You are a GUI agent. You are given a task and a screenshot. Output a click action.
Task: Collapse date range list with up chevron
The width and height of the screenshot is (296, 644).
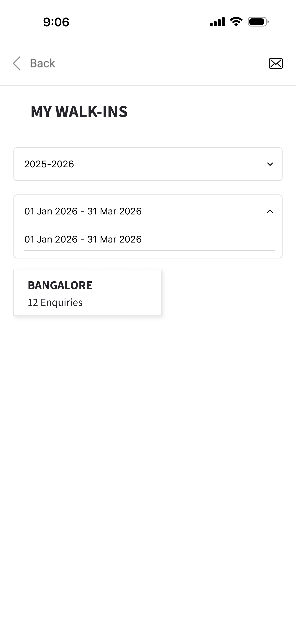point(270,212)
